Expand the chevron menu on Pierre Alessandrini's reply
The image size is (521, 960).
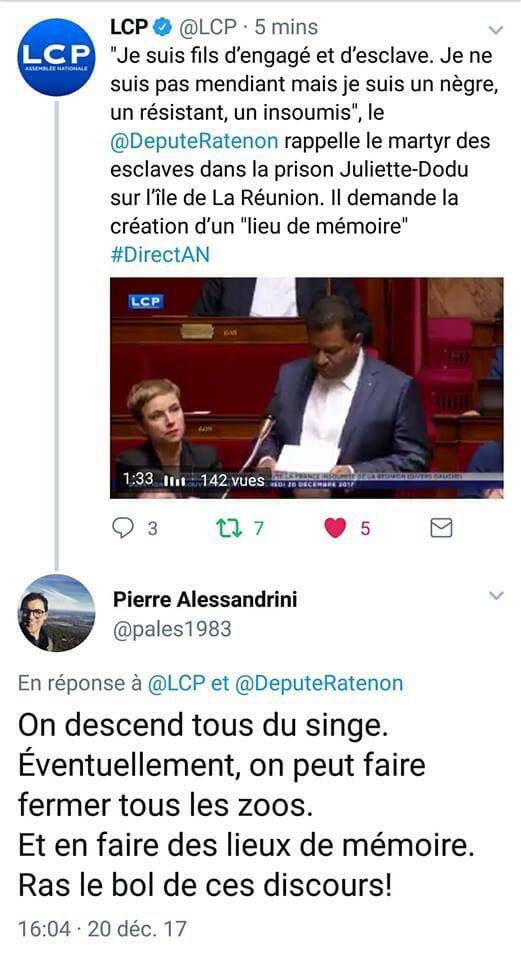tap(496, 595)
